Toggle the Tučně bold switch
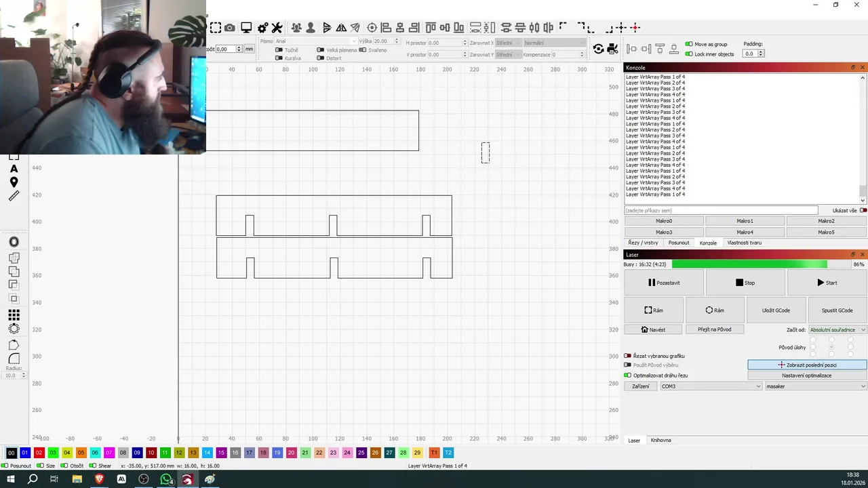Screen dimensions: 868x488 (279, 50)
